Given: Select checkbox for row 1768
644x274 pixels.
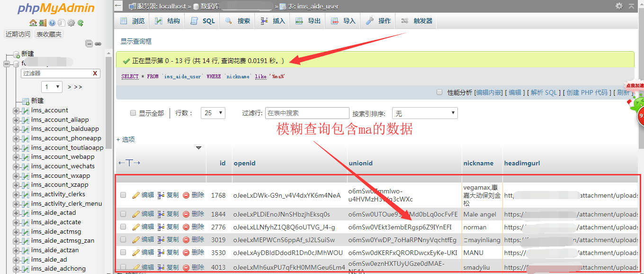Looking at the screenshot, I should pyautogui.click(x=123, y=195).
